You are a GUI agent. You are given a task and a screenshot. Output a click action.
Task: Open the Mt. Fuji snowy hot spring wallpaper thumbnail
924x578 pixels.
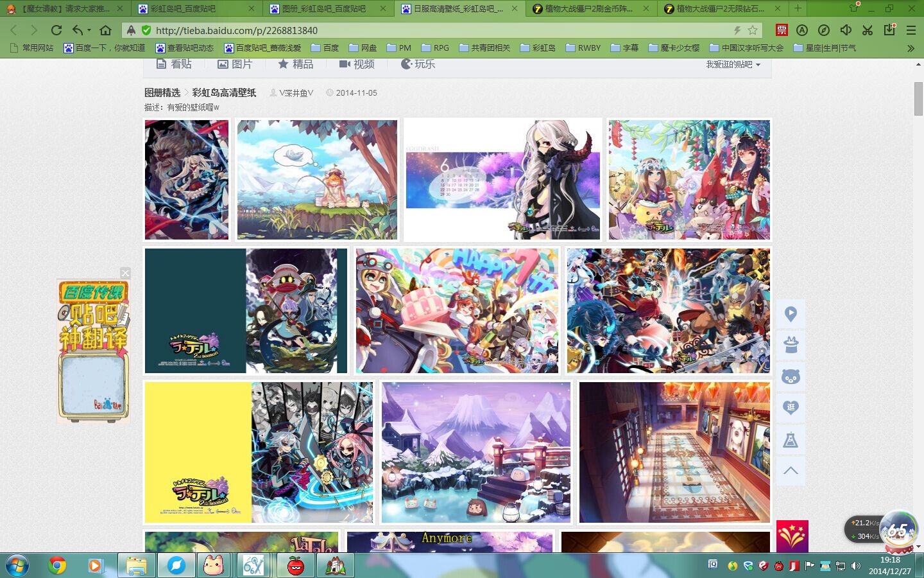click(x=476, y=452)
